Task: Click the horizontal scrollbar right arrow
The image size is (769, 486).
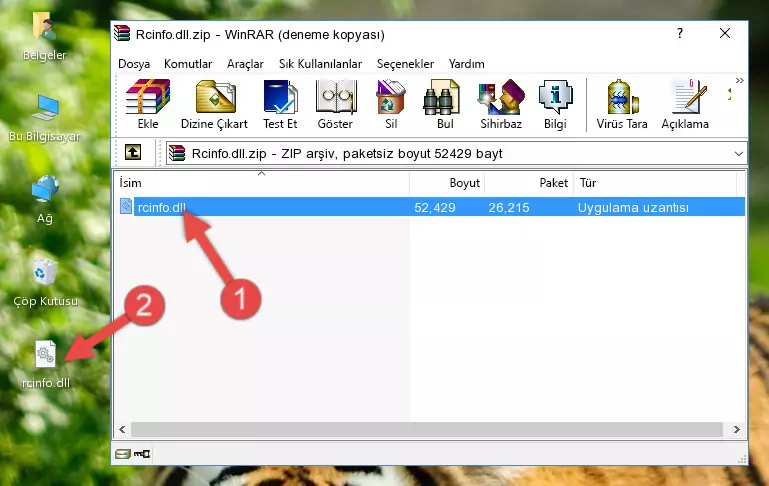Action: pos(736,430)
